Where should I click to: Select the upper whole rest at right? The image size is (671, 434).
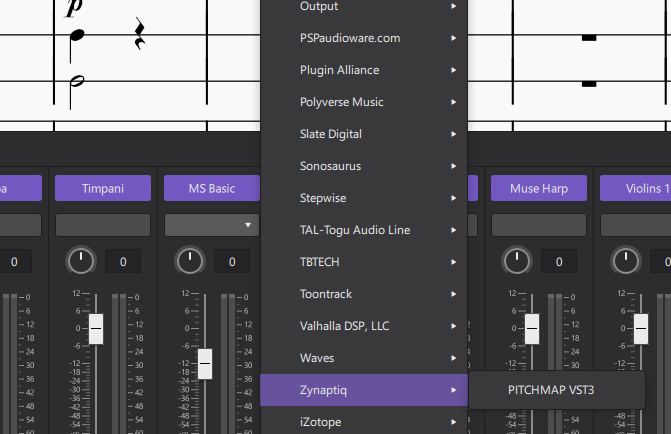pyautogui.click(x=589, y=38)
